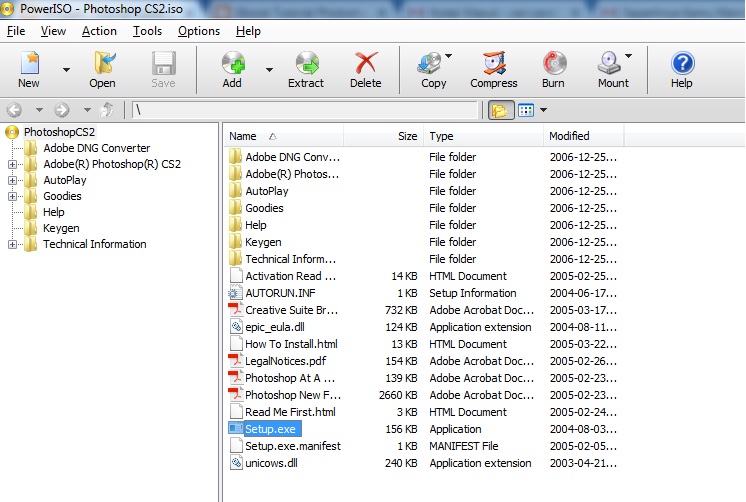Select Adobe DNG Conv... folder in list
Screen dimensions: 746x502
pos(293,157)
